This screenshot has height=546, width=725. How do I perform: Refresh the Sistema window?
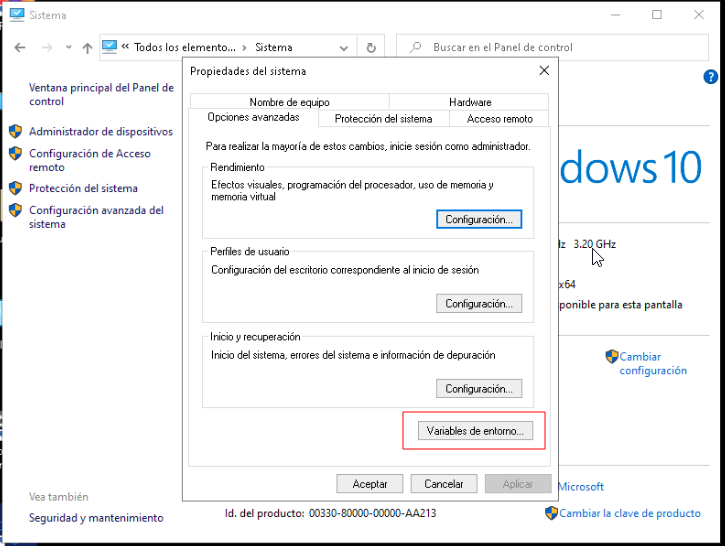pyautogui.click(x=371, y=48)
